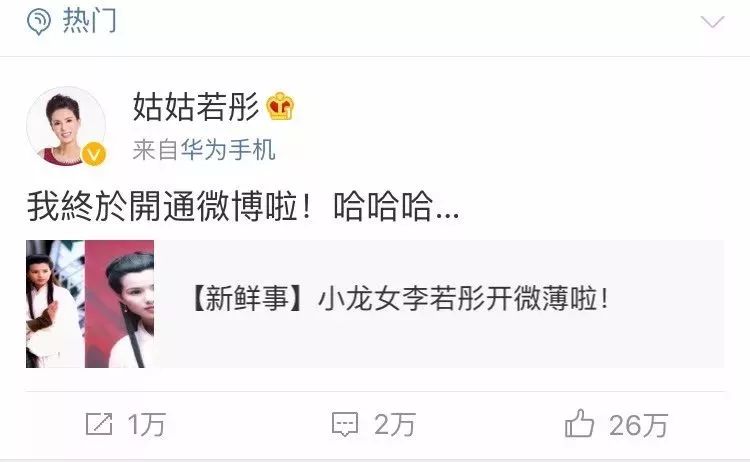Open the red-background portrait thumbnail
This screenshot has width=750, height=462.
(120, 304)
